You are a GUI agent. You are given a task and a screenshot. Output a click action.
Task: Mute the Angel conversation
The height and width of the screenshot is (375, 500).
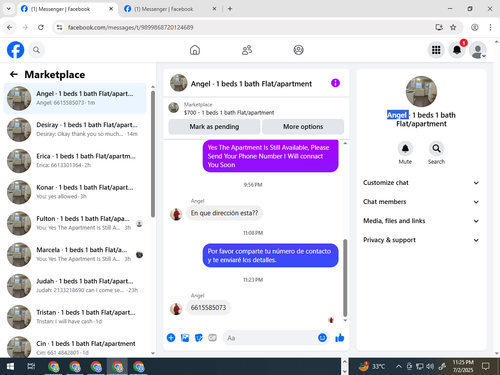(x=405, y=149)
